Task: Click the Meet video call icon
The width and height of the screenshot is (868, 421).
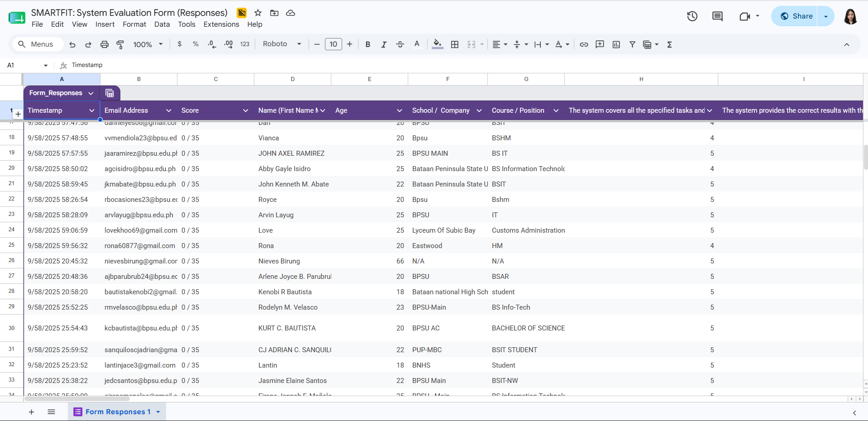Action: (744, 16)
